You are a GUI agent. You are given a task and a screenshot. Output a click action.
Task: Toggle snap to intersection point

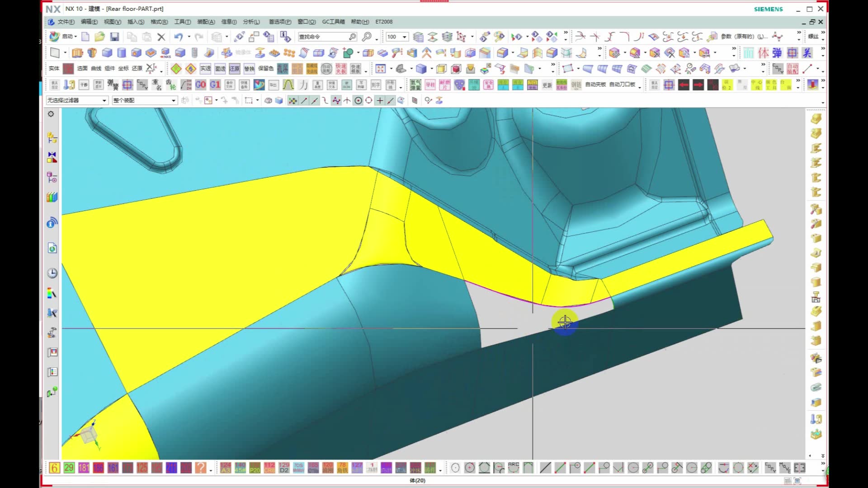(347, 100)
